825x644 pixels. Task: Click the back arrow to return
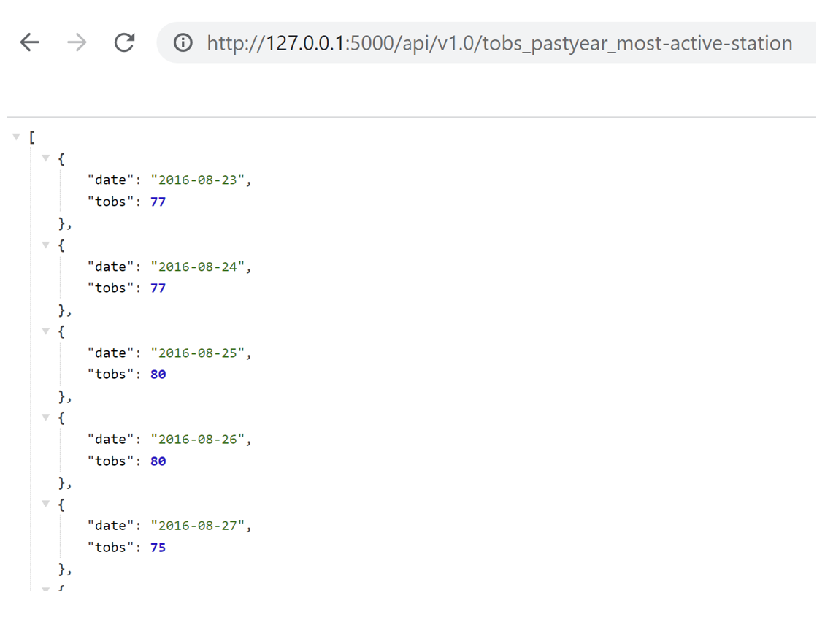click(29, 42)
